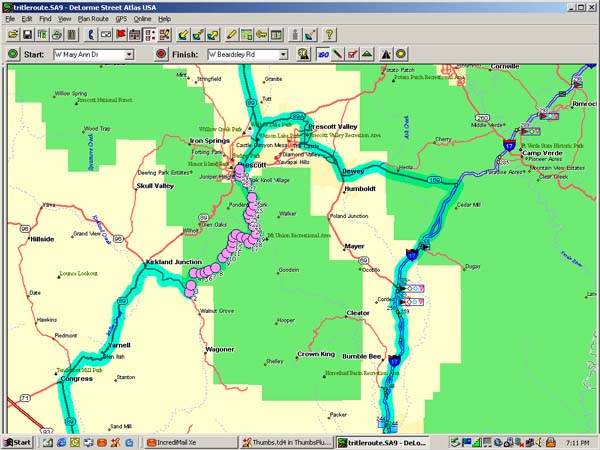The height and width of the screenshot is (450, 600).
Task: Click the Humboldt label on map
Action: click(360, 189)
